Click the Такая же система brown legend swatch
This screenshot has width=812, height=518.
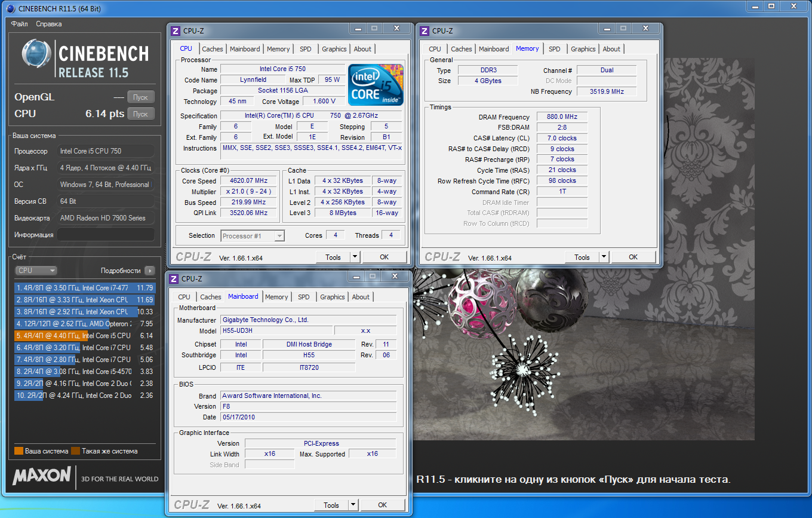point(75,451)
